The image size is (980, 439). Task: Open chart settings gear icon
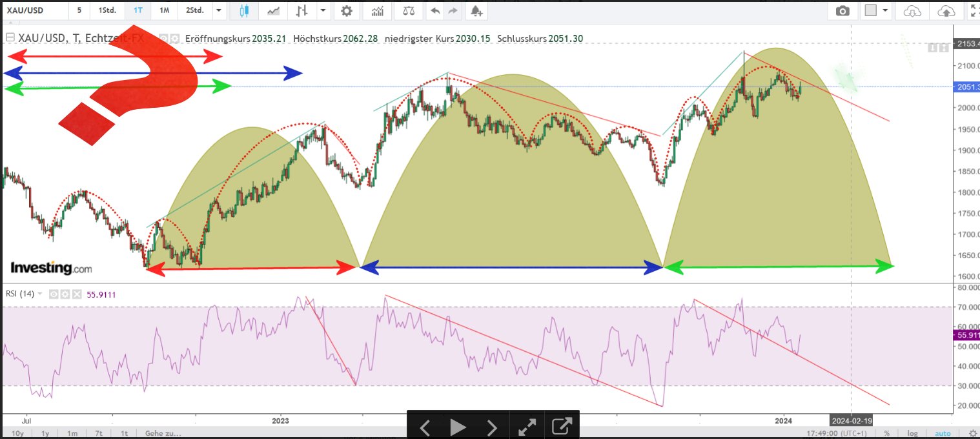(347, 11)
